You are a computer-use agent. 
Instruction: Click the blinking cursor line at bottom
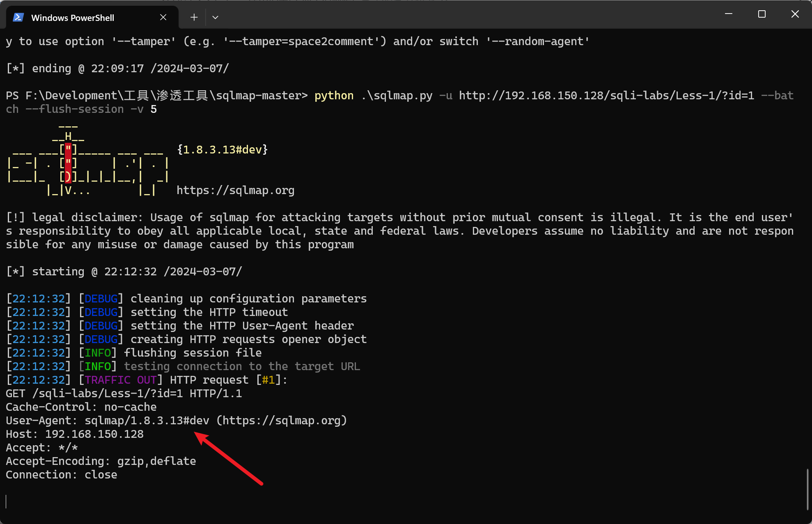click(7, 502)
